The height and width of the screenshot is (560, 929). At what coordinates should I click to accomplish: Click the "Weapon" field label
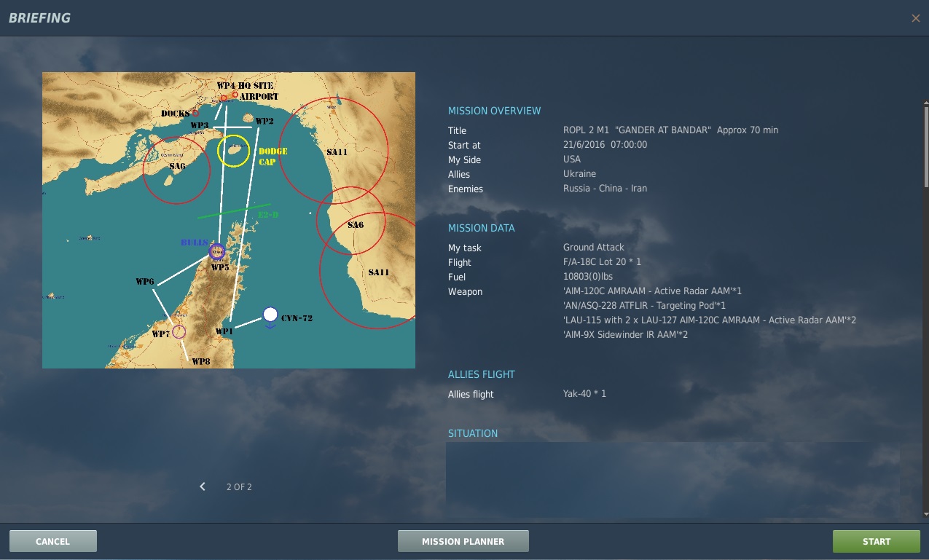[x=466, y=291]
